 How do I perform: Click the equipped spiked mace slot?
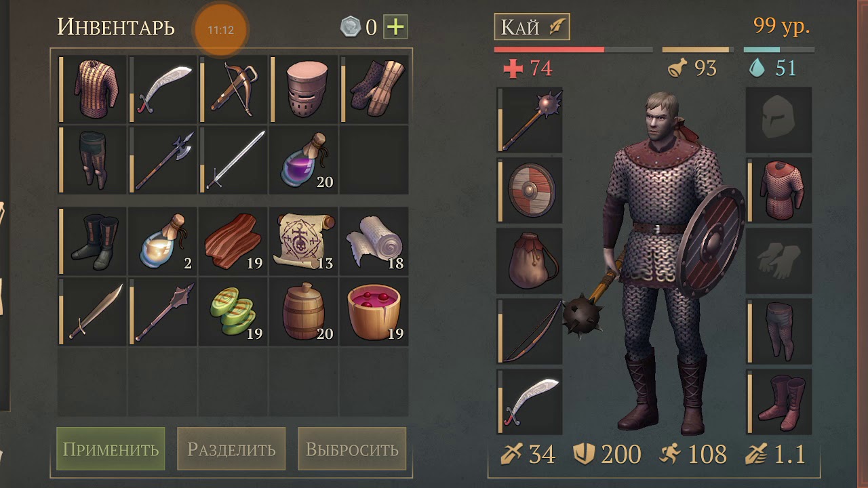(x=530, y=120)
